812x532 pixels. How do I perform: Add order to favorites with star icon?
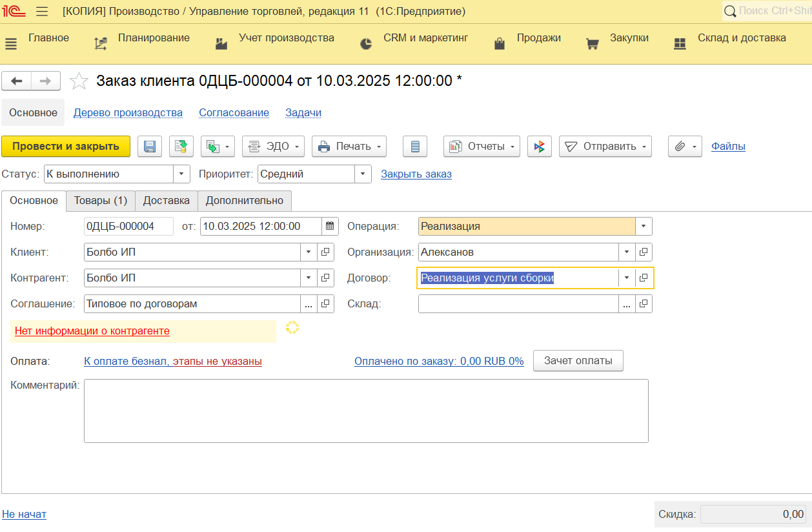coord(79,81)
